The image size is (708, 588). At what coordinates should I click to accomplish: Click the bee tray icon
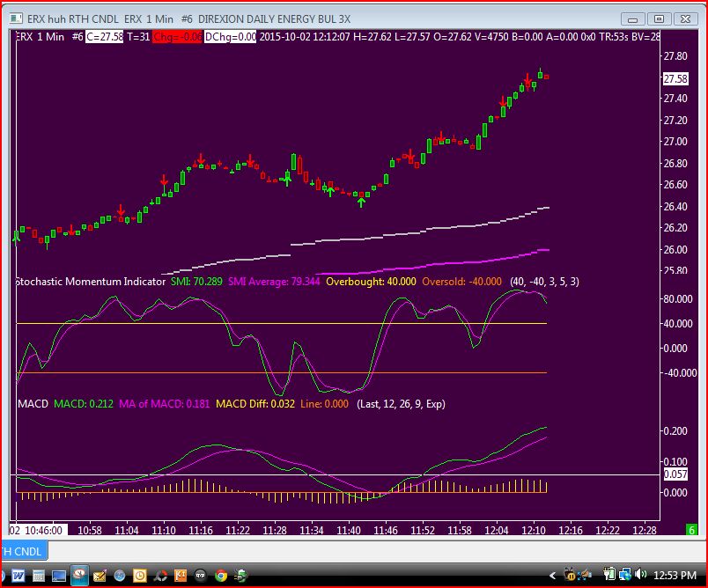click(570, 575)
